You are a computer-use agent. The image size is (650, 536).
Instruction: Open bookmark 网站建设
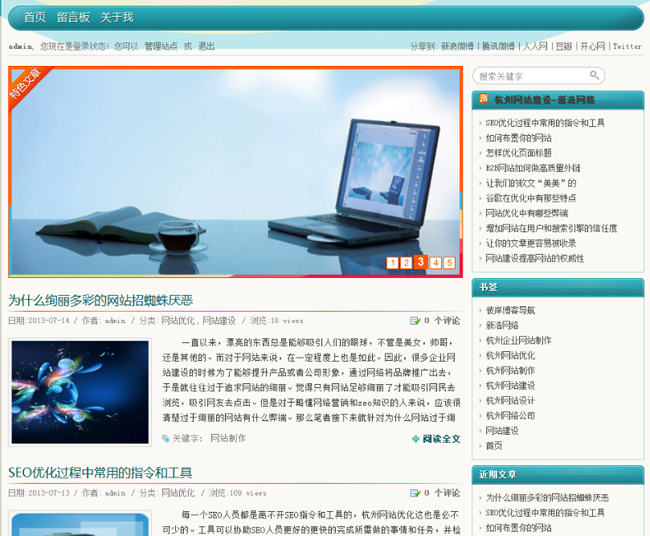point(502,431)
